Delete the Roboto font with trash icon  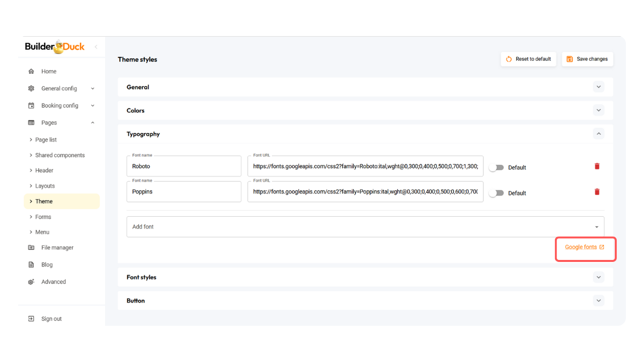coord(597,166)
